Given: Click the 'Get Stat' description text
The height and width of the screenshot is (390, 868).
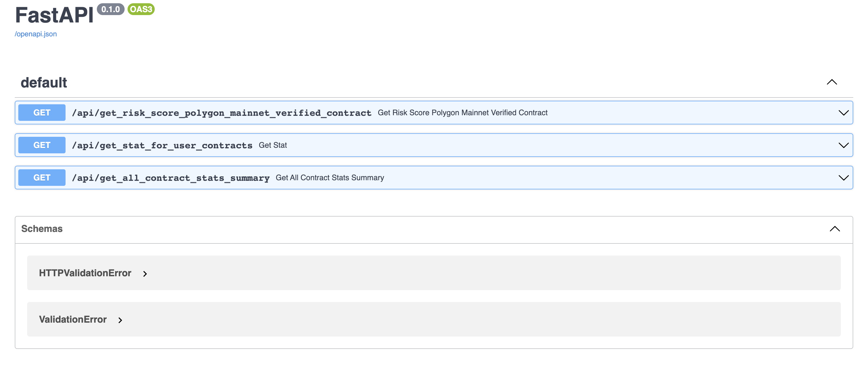Looking at the screenshot, I should pyautogui.click(x=273, y=145).
